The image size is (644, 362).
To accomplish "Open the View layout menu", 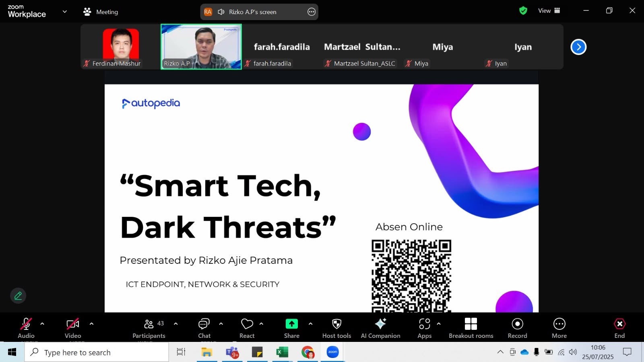I will (x=549, y=11).
